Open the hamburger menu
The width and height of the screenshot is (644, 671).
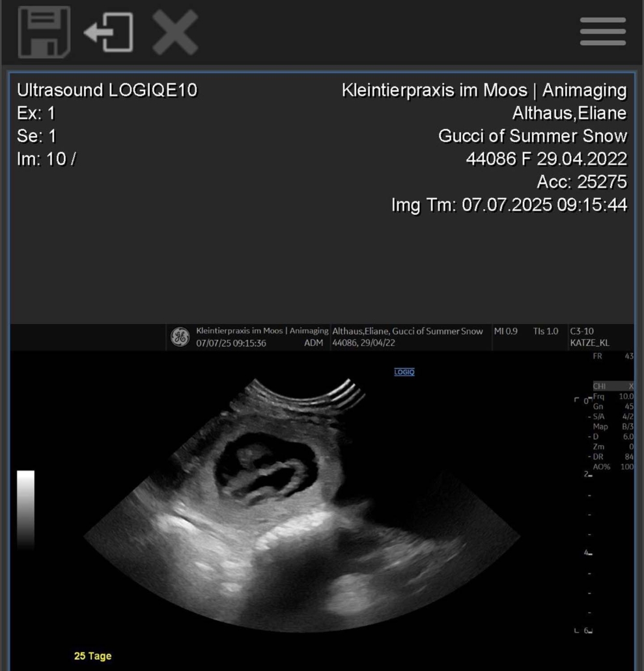pos(602,32)
